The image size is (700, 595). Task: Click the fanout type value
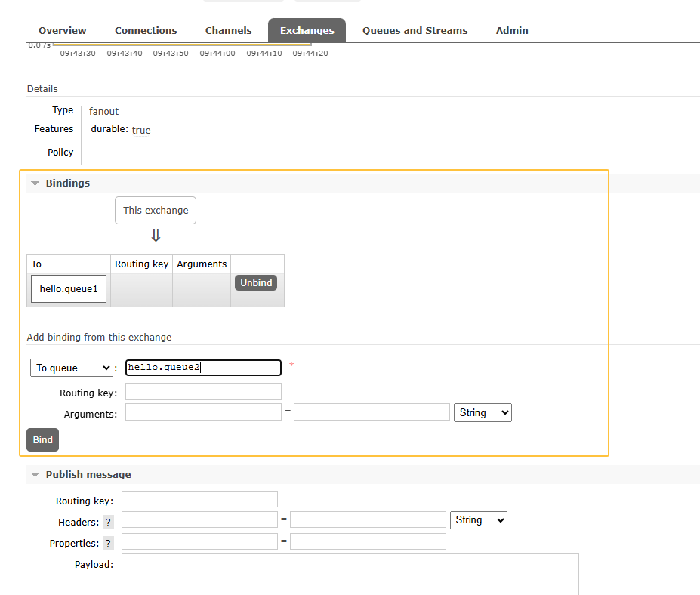click(103, 111)
